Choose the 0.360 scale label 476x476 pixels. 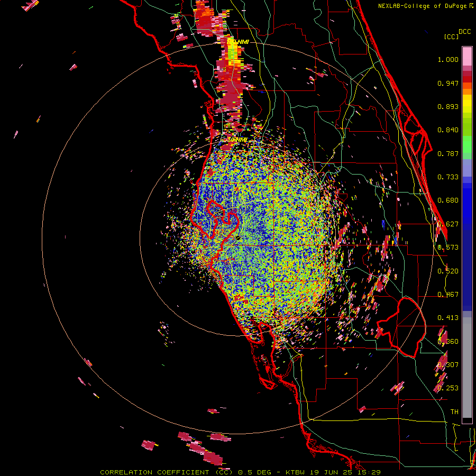pyautogui.click(x=448, y=342)
